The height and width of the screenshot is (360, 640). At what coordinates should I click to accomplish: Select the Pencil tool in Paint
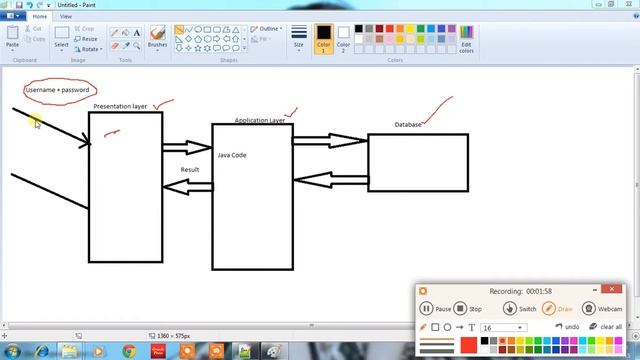pyautogui.click(x=115, y=33)
